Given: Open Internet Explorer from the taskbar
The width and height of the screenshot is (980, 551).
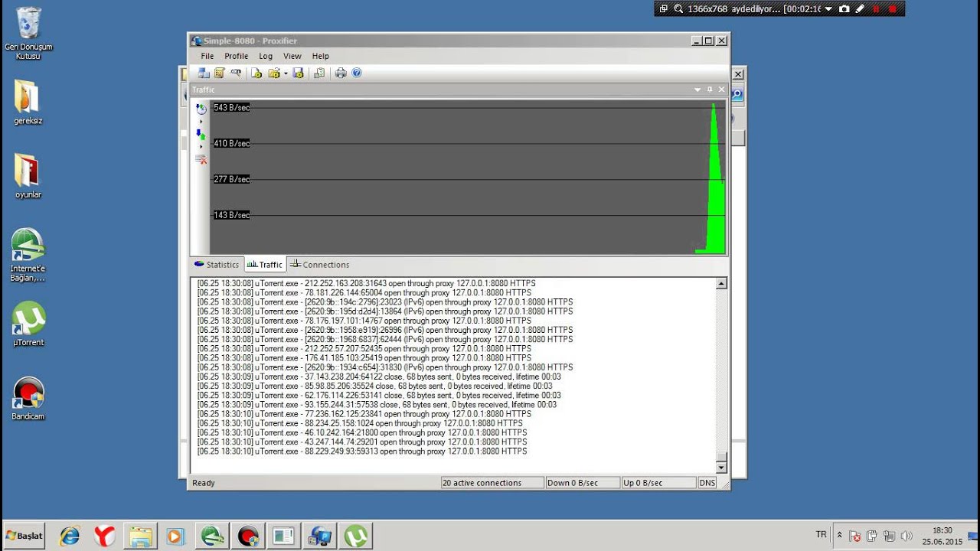Looking at the screenshot, I should point(69,536).
